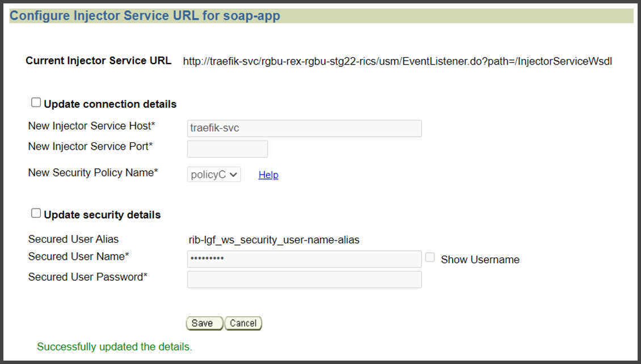Toggle the Show Username checkbox
641x364 pixels.
(x=429, y=256)
